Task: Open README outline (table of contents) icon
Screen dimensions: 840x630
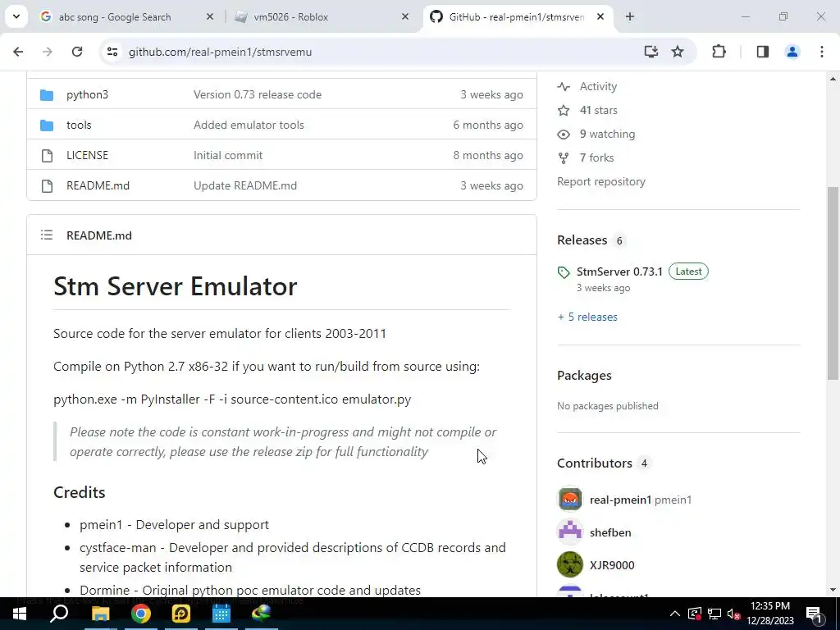Action: tap(47, 235)
